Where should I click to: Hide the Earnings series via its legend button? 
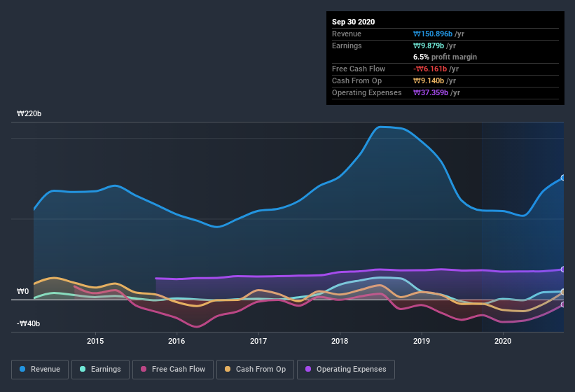[100, 369]
